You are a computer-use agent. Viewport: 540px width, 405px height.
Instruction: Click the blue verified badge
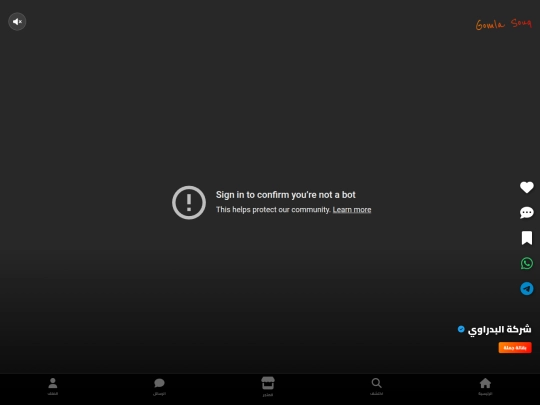tap(461, 329)
